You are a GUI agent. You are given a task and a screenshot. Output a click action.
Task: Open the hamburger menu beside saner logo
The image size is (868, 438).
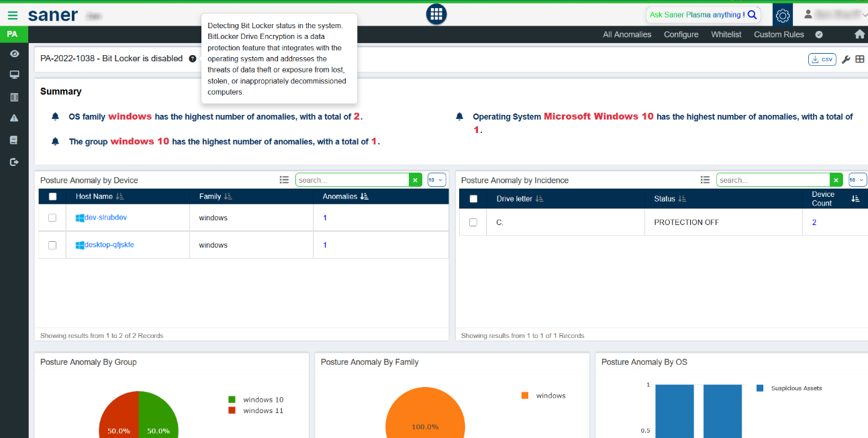pyautogui.click(x=13, y=15)
